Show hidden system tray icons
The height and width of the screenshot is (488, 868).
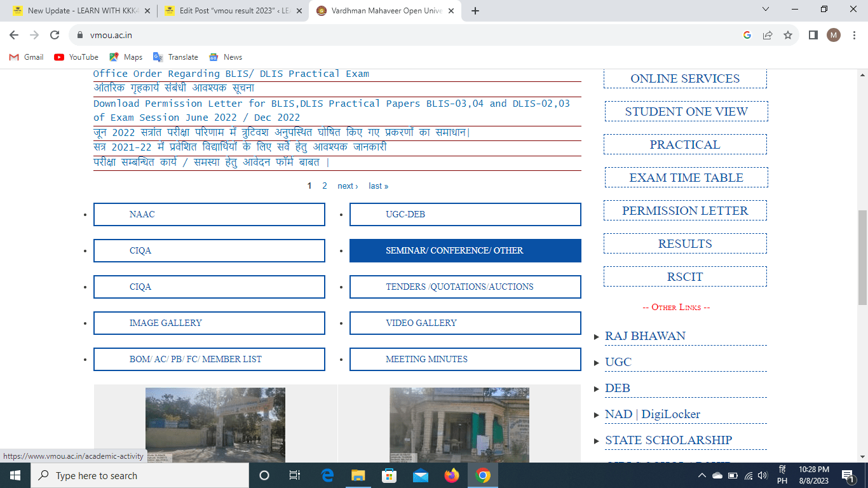tap(702, 475)
